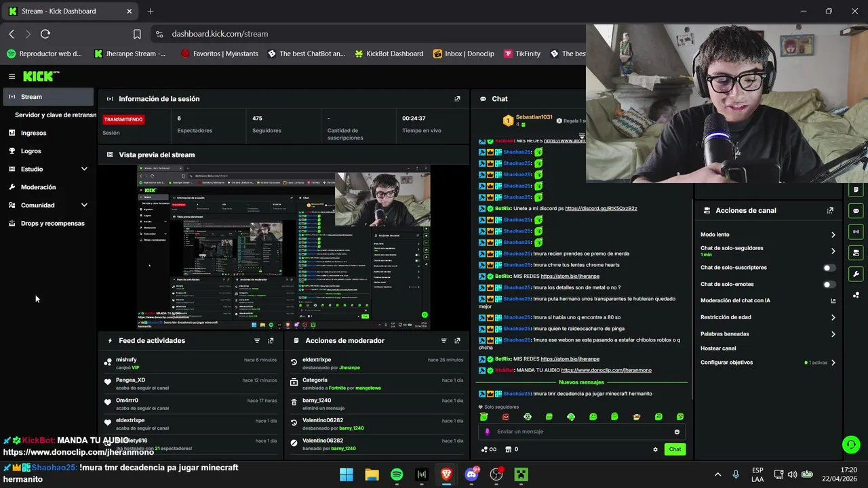Click barny_1240 row in Acciones de moderador

click(376, 403)
